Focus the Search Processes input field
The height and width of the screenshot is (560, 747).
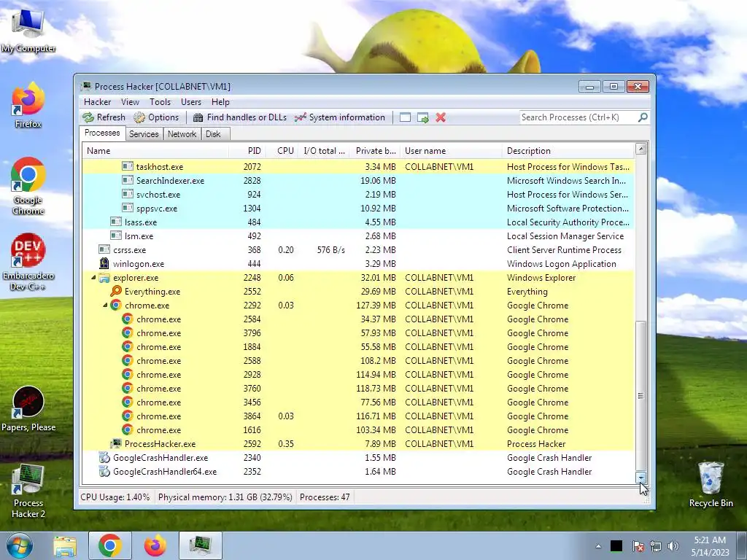[x=578, y=117]
